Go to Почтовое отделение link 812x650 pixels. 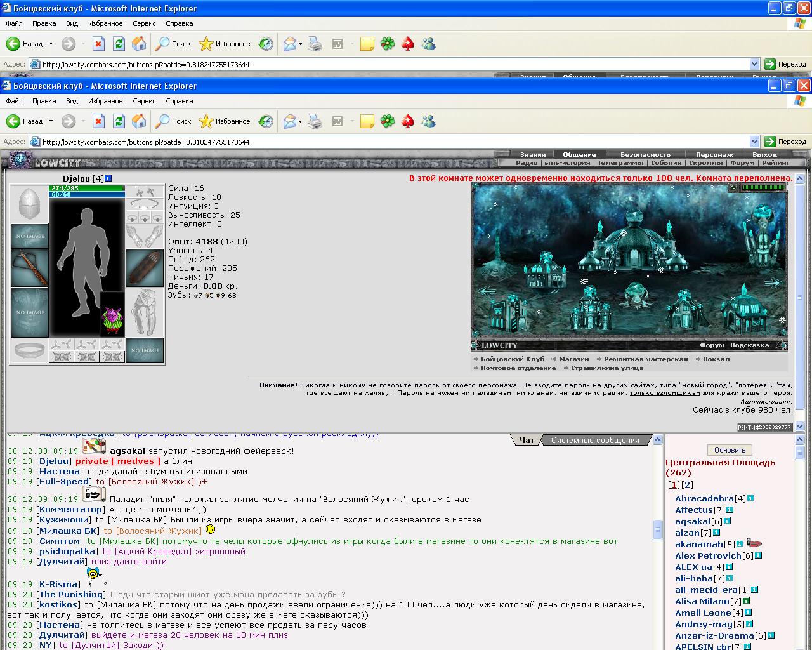click(x=518, y=368)
